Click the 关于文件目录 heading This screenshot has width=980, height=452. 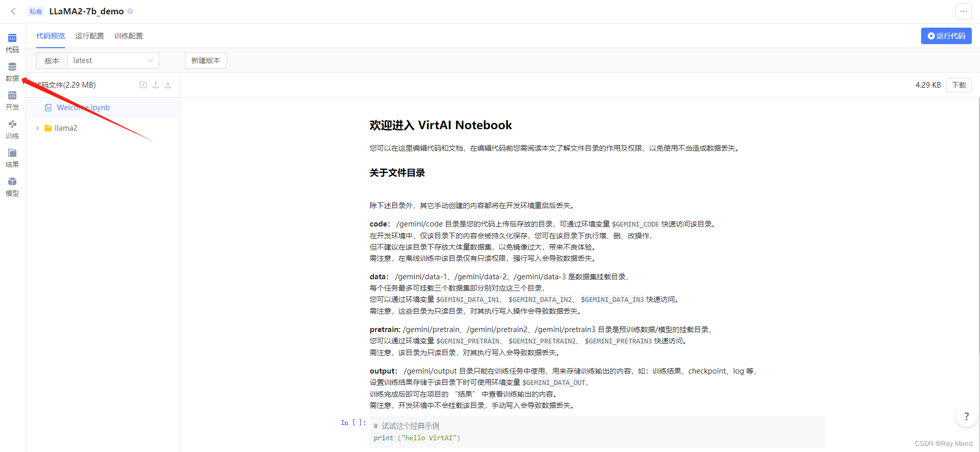[397, 173]
